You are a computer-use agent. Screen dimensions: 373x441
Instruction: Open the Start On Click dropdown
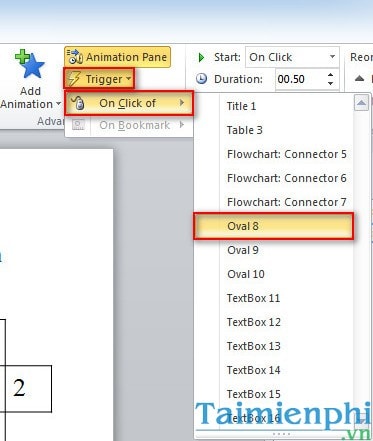(x=292, y=57)
